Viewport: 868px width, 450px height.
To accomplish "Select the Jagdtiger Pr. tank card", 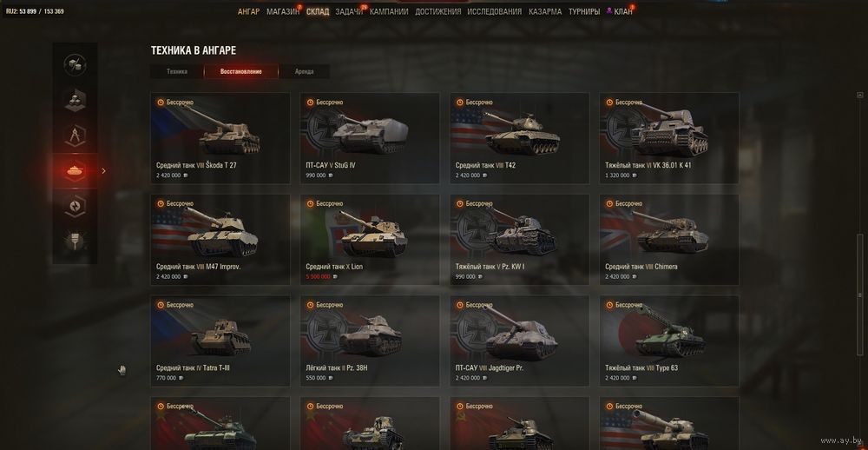I will point(519,341).
